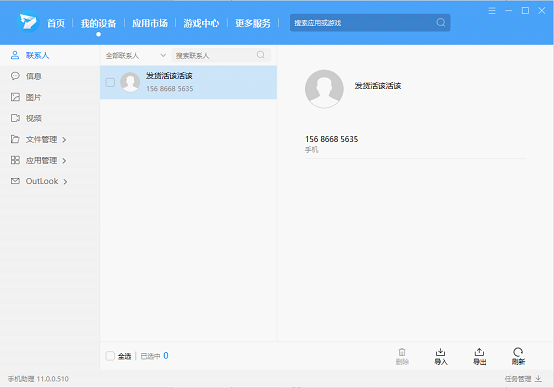Expand the 应用管理 sidebar section
The width and height of the screenshot is (554, 388).
click(x=64, y=161)
